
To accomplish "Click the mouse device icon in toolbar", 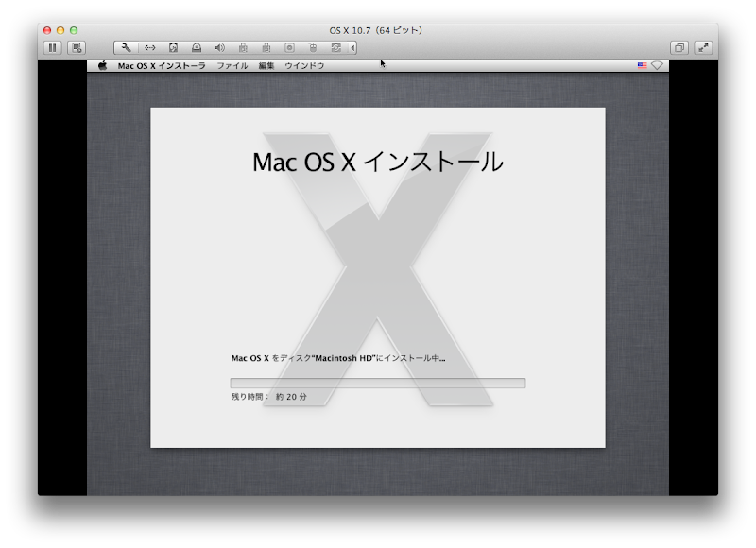I will tap(313, 48).
